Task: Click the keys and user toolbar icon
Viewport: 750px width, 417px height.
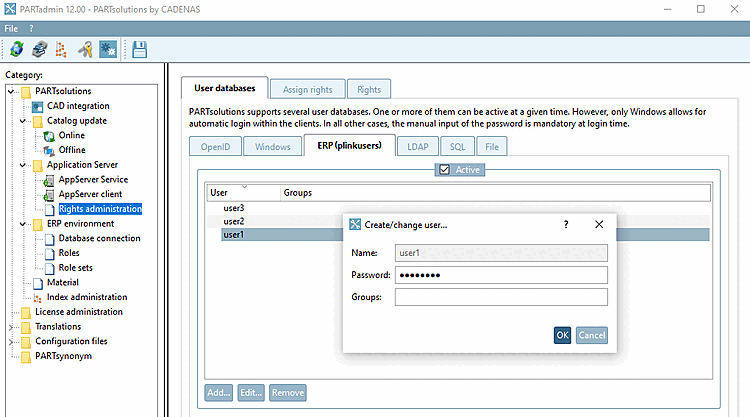Action: point(85,49)
